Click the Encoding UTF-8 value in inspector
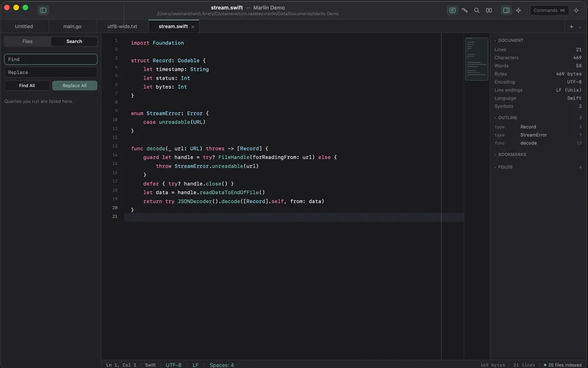Screen dimensions: 588x368 point(574,82)
